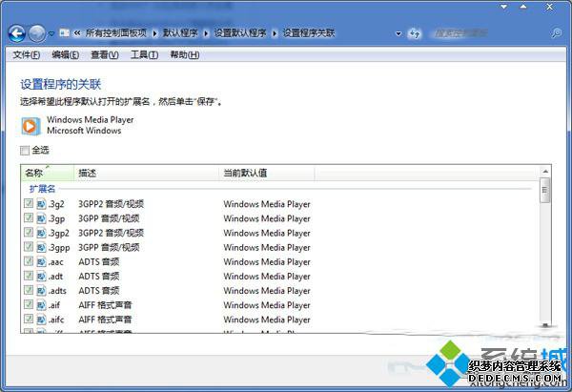The image size is (572, 392).
Task: Open the 文件(F) menu
Action: point(27,55)
